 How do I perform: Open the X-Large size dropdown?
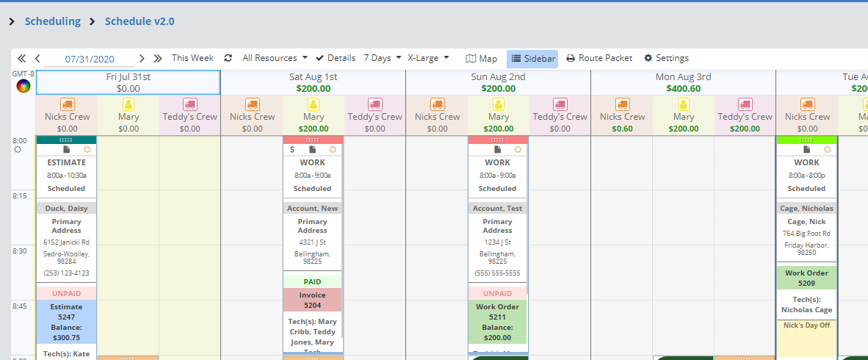click(x=428, y=58)
